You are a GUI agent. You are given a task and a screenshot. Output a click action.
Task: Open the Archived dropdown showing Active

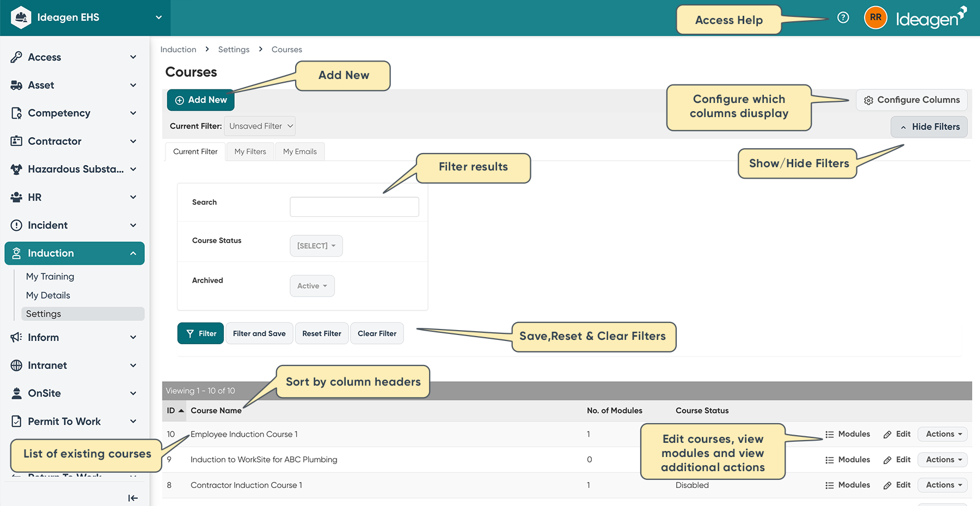click(x=311, y=285)
